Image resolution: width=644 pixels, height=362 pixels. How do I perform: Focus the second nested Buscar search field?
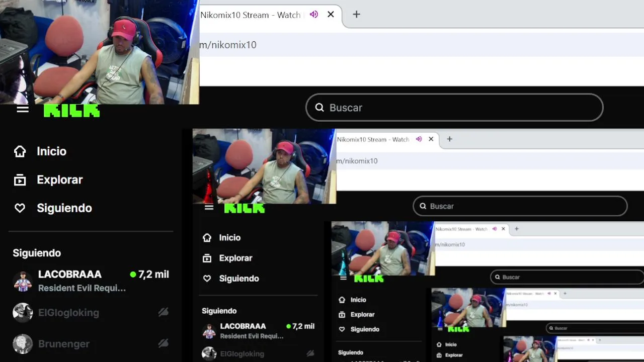pos(520,206)
